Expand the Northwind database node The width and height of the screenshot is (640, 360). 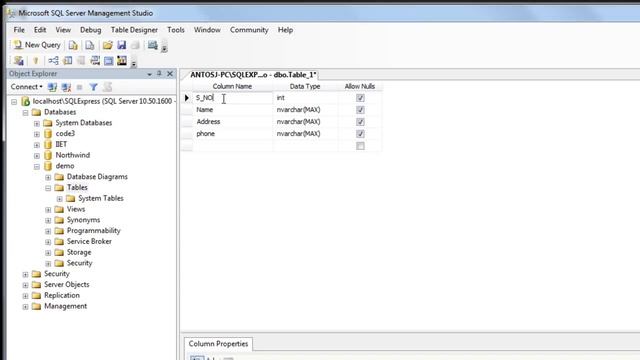tap(37, 156)
